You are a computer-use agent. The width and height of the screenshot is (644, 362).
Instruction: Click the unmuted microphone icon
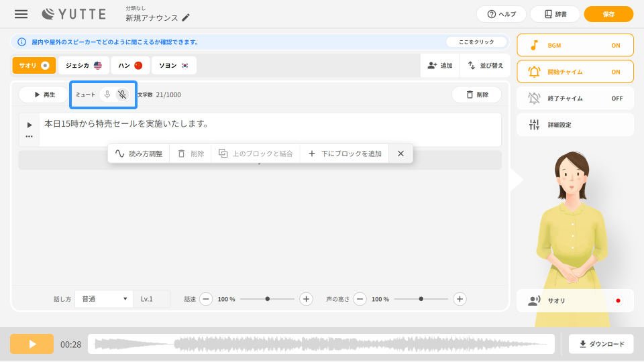pyautogui.click(x=107, y=95)
